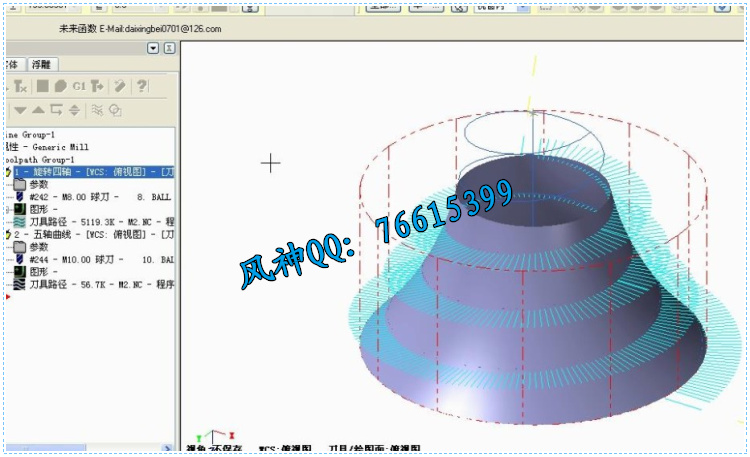Click the toolpath help question mark icon

click(142, 86)
